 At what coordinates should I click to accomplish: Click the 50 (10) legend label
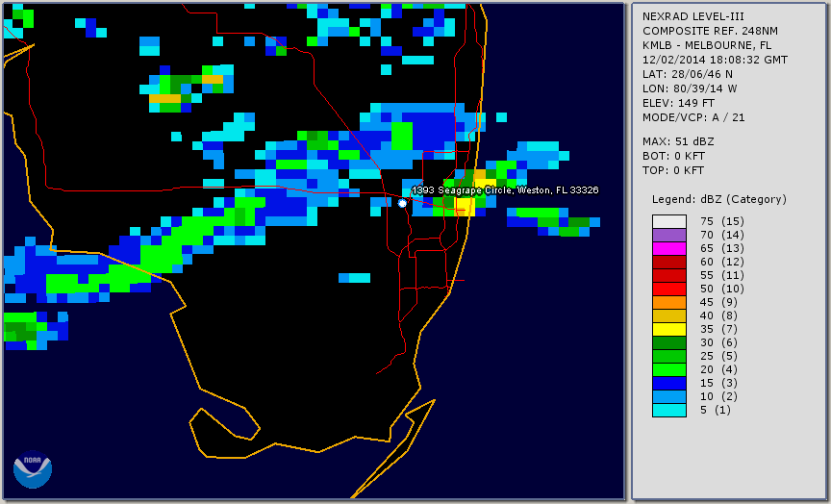721,289
